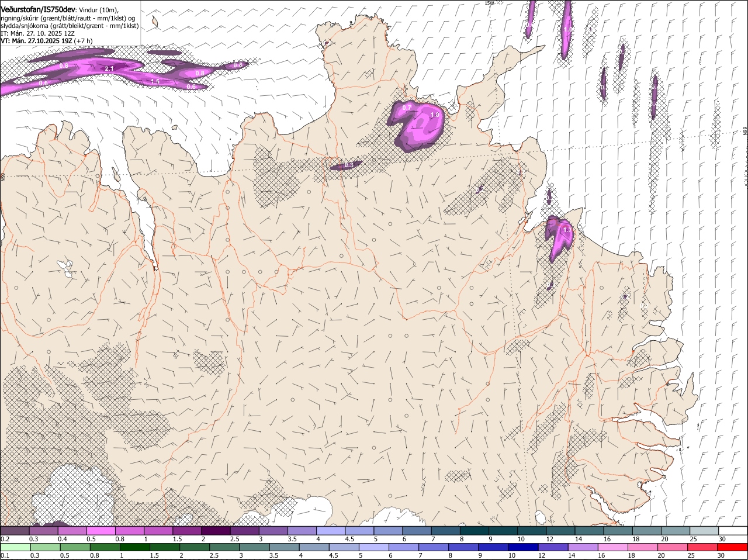Pick the snow scale swatch between 25 and 30

click(x=704, y=531)
